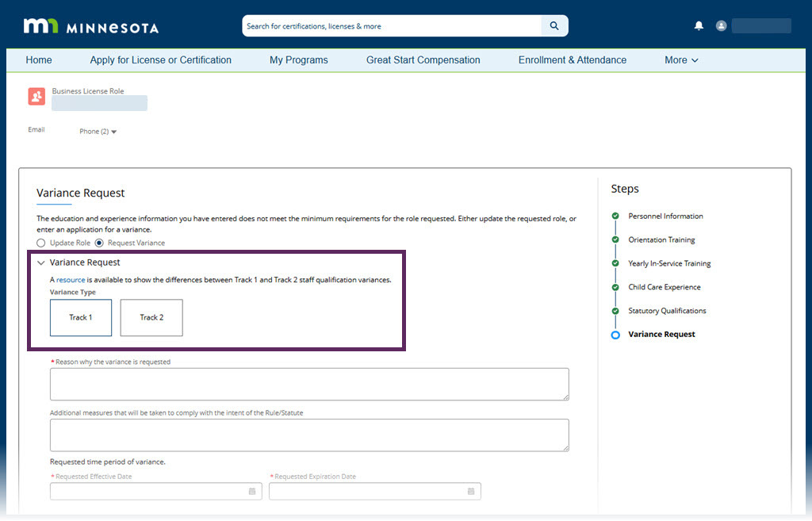The height and width of the screenshot is (521, 812).
Task: Click the search magnifier button
Action: coord(554,26)
